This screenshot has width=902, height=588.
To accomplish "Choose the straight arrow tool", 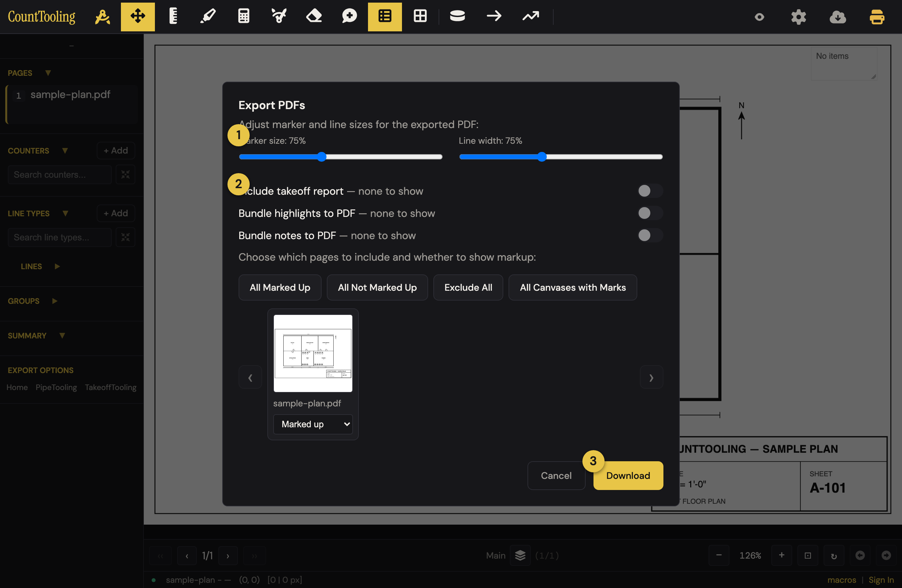I will tap(494, 16).
